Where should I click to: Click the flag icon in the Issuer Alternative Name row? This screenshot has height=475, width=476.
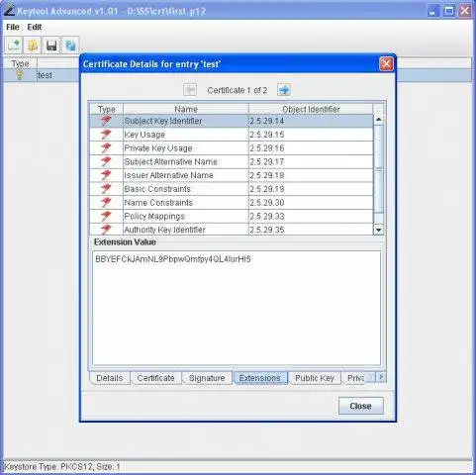106,175
